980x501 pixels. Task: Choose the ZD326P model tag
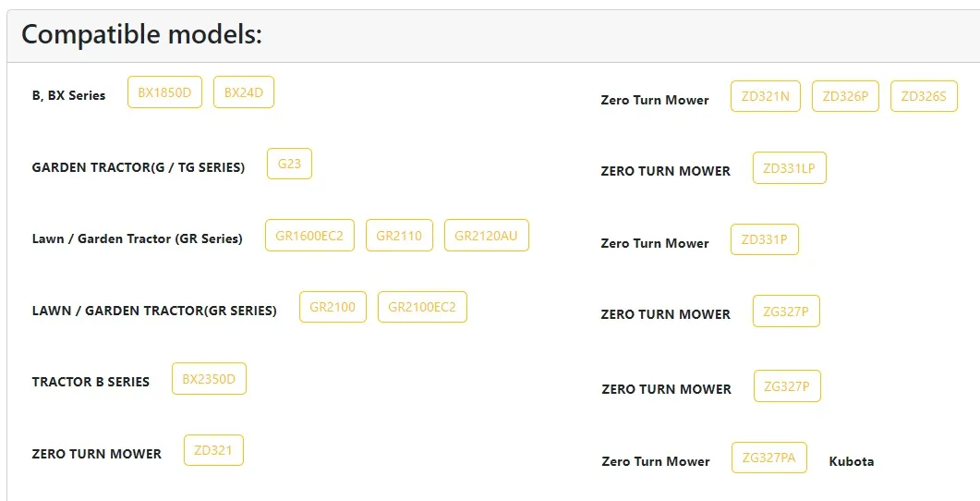click(845, 96)
